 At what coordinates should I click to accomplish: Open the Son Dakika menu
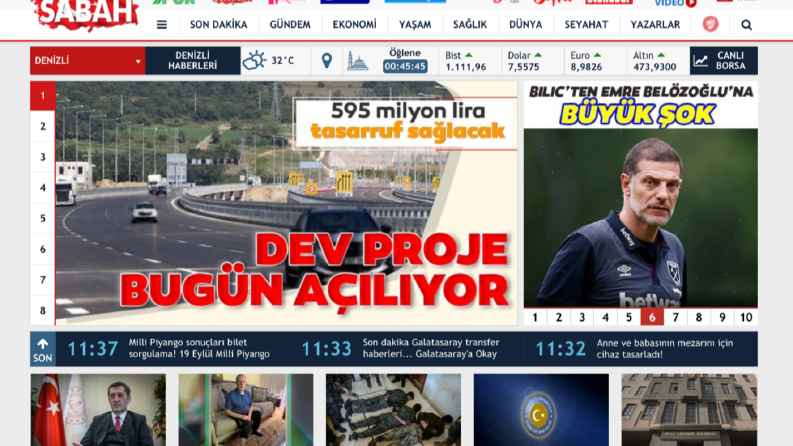[218, 24]
